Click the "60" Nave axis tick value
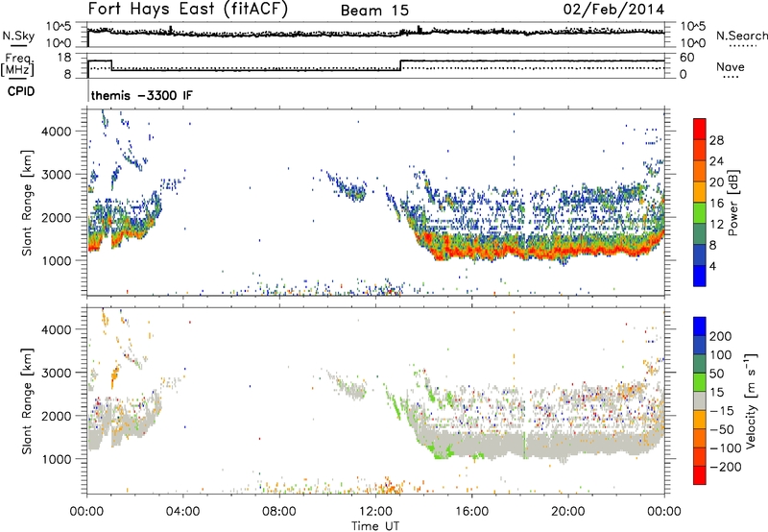The height and width of the screenshot is (532, 768). (686, 58)
